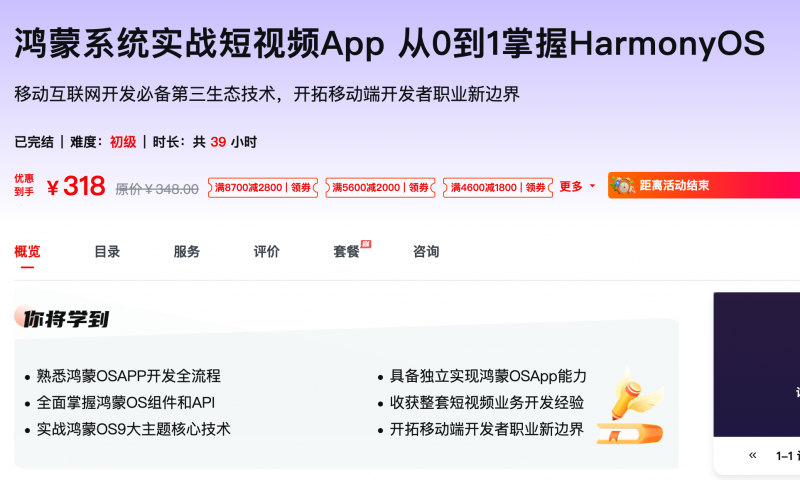Click the difficulty value 初级
This screenshot has height=480, width=800.
pyautogui.click(x=123, y=142)
